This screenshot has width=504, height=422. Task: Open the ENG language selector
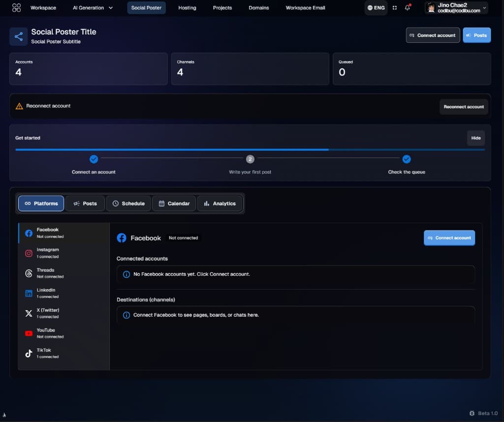tap(376, 8)
